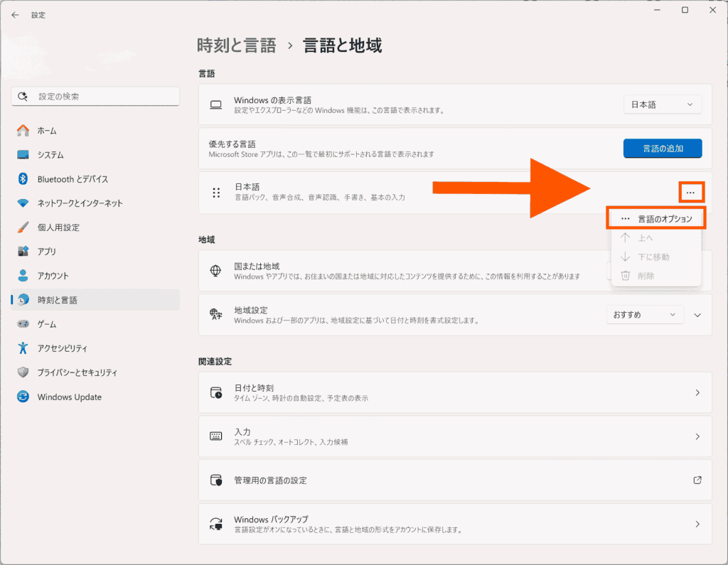Screen dimensions: 728x565
Task: Open ホーム in the sidebar
Action: pos(95,131)
